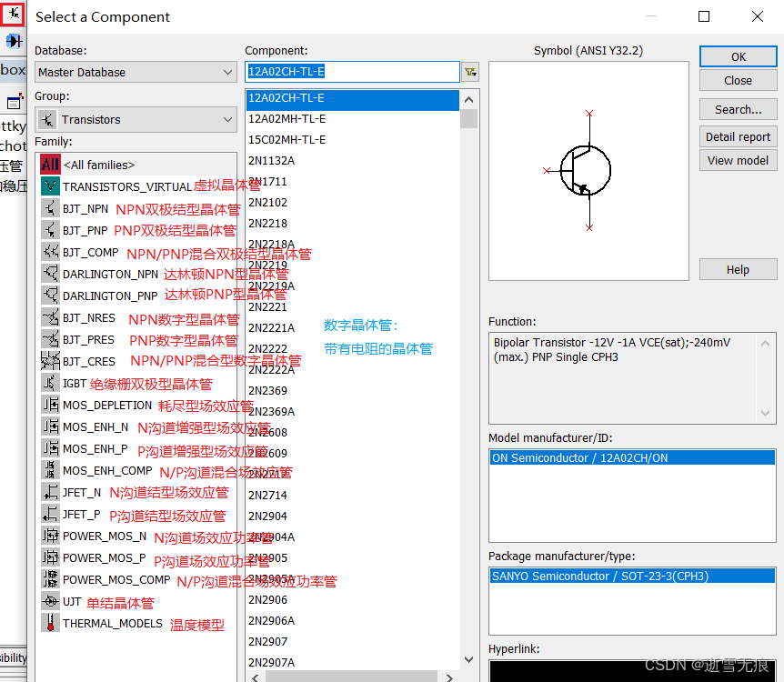The width and height of the screenshot is (784, 682).
Task: Click the component list scrollbar down arrow
Action: 467,658
